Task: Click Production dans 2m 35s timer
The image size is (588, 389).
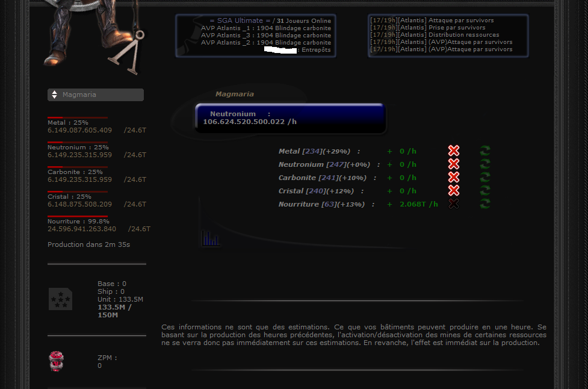Action: tap(89, 244)
